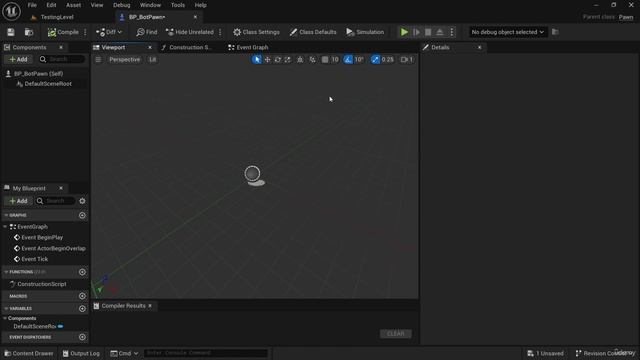Collapse the EventGraph tree item
The height and width of the screenshot is (360, 640).
(5, 227)
